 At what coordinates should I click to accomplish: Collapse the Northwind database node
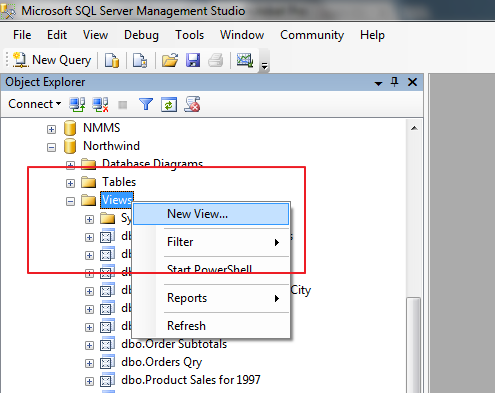point(51,147)
